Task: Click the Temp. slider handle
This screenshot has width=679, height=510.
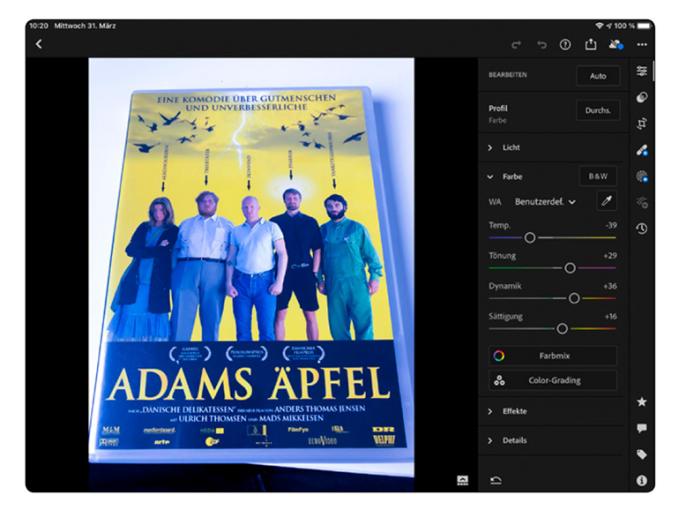Action: point(530,238)
